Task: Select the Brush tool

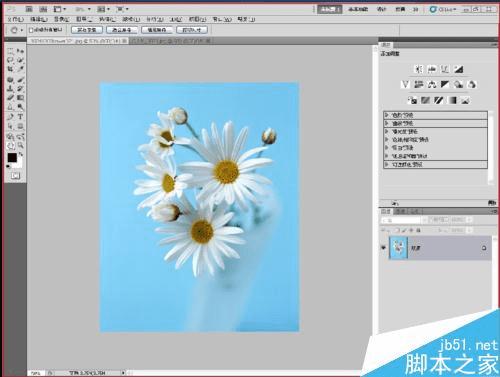Action: point(20,80)
